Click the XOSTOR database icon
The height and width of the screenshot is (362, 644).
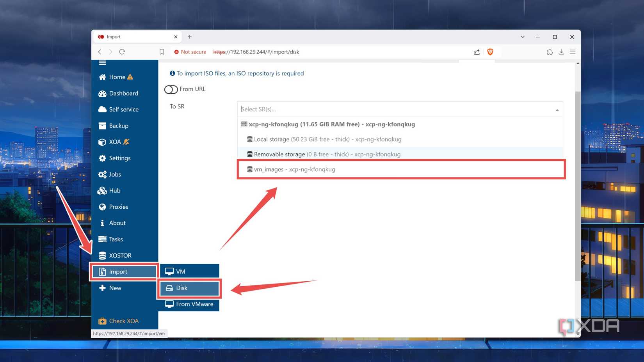(x=102, y=256)
